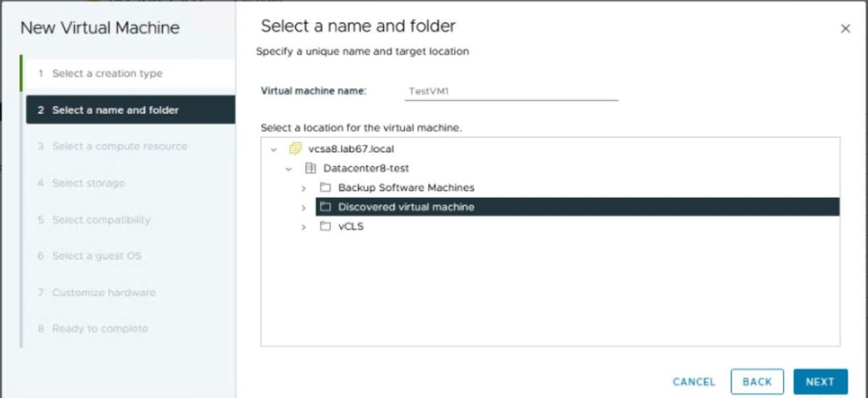Click the vCLS folder icon
868x398 pixels.
point(325,227)
